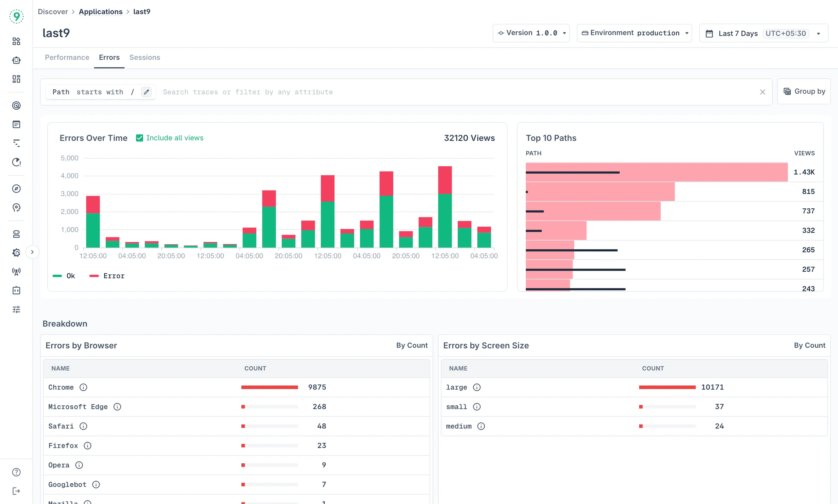
Task: Open the Version 1.0.0 dropdown
Action: pos(531,33)
